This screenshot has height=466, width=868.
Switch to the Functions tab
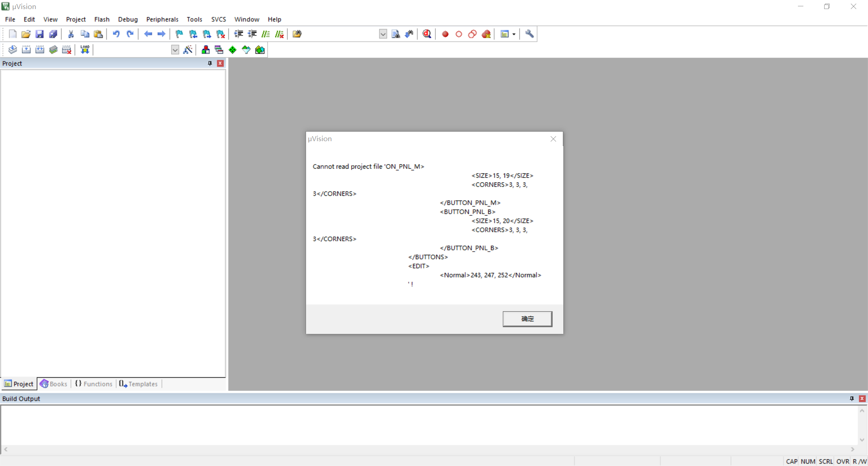(x=94, y=384)
